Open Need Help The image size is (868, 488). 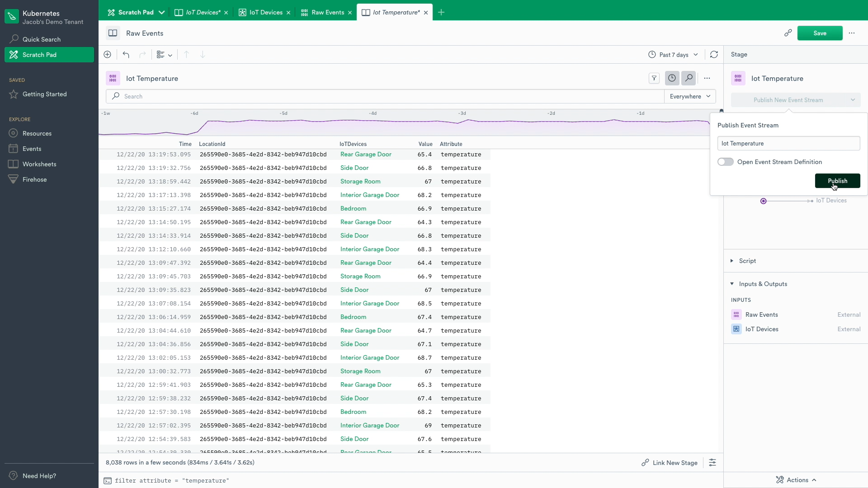pyautogui.click(x=49, y=476)
